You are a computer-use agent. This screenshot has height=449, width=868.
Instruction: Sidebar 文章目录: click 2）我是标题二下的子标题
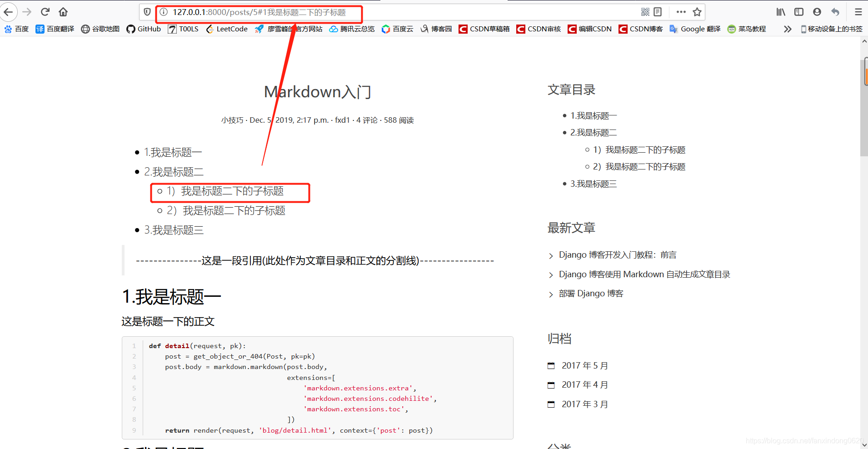[x=639, y=167]
